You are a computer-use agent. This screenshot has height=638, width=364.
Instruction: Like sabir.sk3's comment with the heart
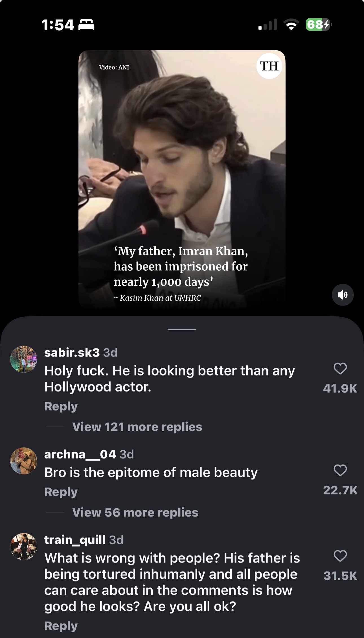(340, 368)
